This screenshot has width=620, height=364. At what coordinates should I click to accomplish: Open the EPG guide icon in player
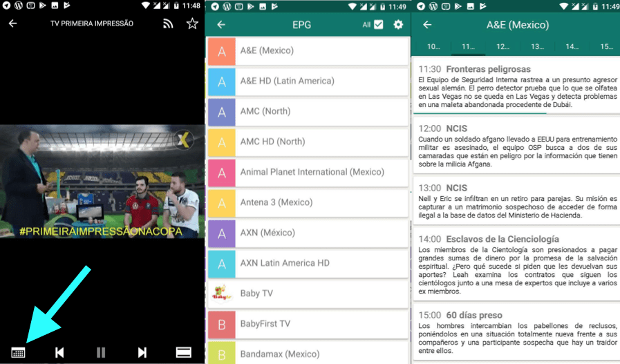coord(18,352)
